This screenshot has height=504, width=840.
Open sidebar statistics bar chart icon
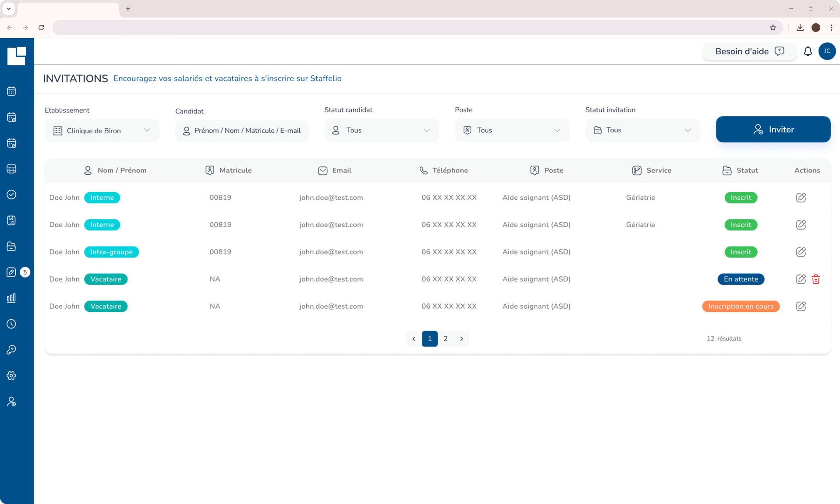click(x=11, y=298)
